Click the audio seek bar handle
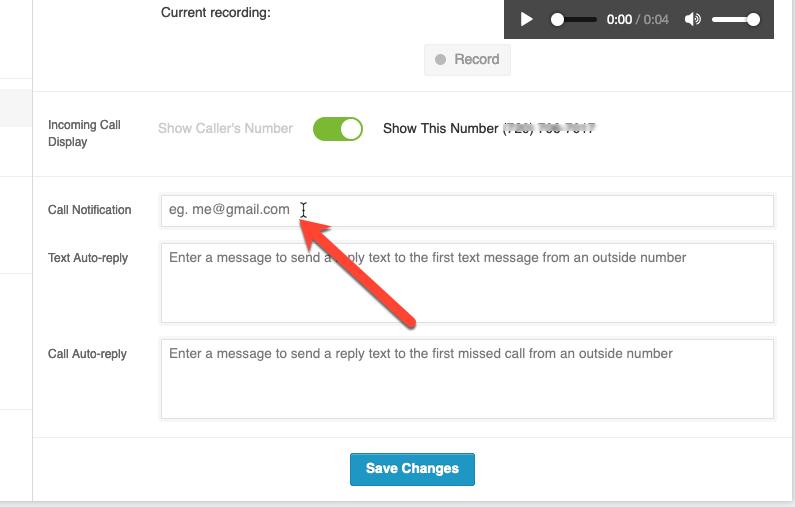The width and height of the screenshot is (795, 507). coord(557,19)
